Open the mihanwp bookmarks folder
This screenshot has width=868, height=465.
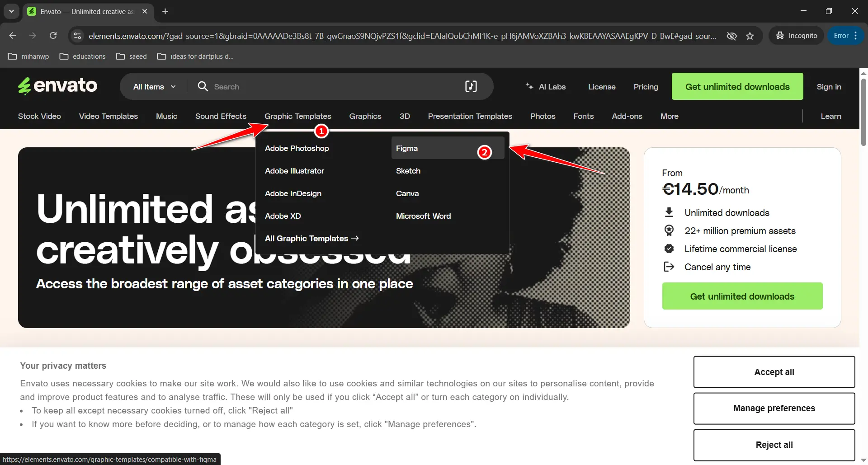tap(28, 56)
